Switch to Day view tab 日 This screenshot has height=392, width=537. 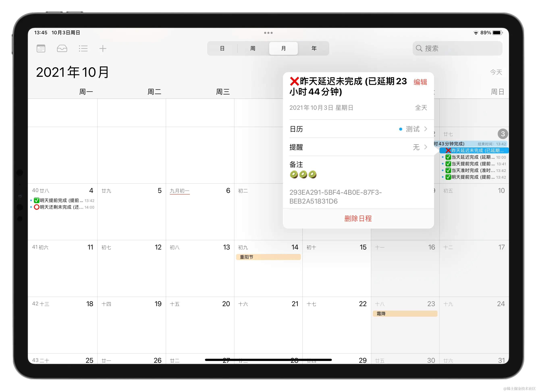[x=222, y=48]
